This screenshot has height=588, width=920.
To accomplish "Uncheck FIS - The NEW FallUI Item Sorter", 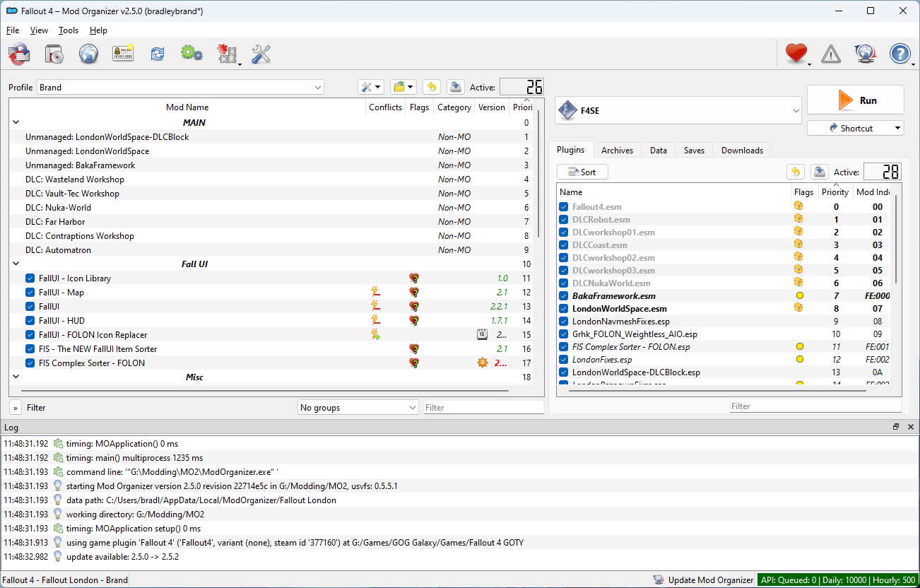I will (30, 349).
